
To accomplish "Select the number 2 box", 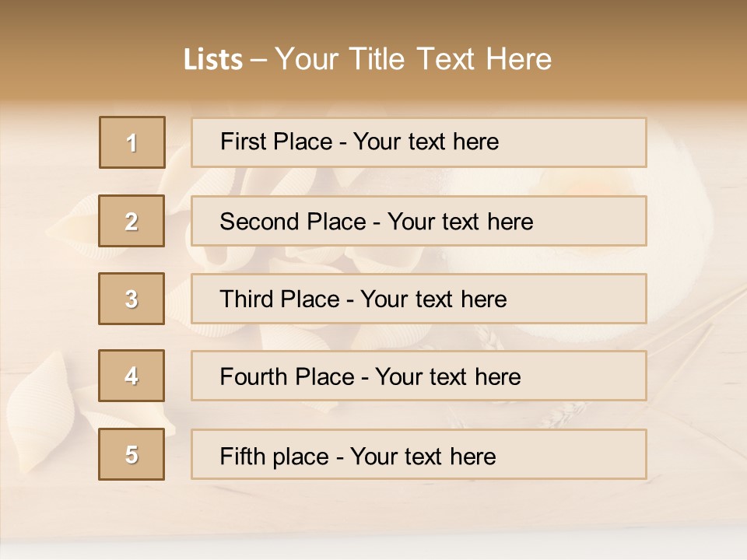I will tap(132, 221).
